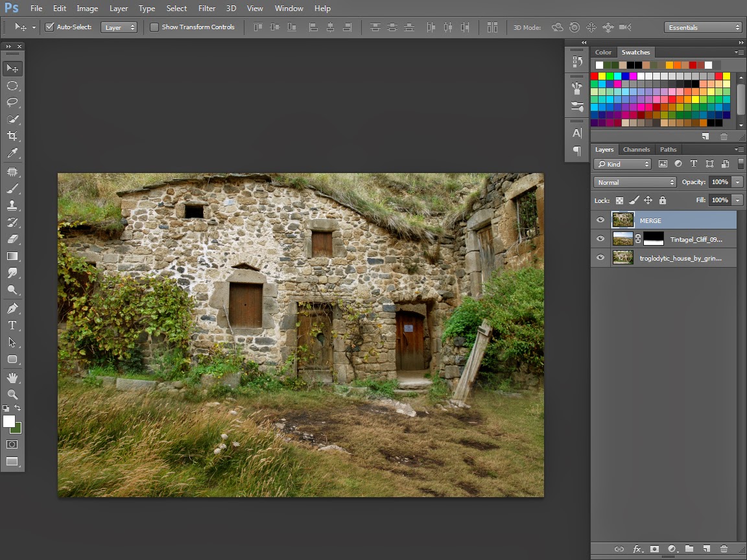This screenshot has height=560, width=747.
Task: Select the History Brush tool
Action: [12, 222]
